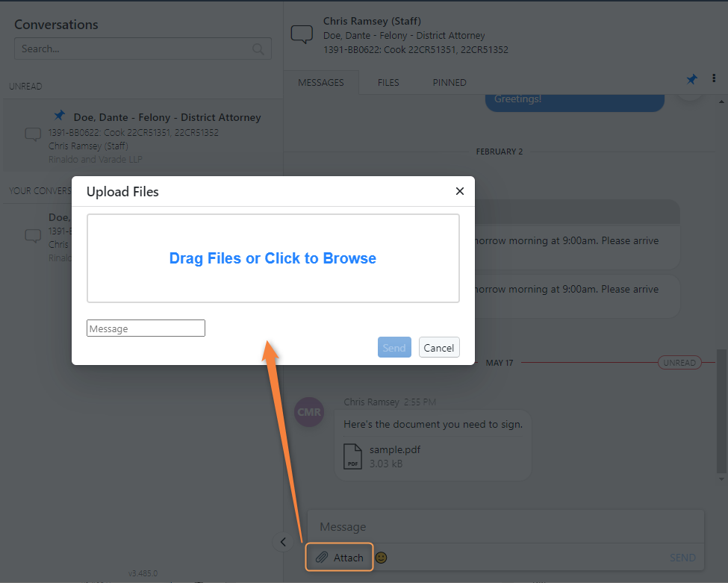This screenshot has width=728, height=583.
Task: Click the Message field in upload dialog
Action: (146, 328)
